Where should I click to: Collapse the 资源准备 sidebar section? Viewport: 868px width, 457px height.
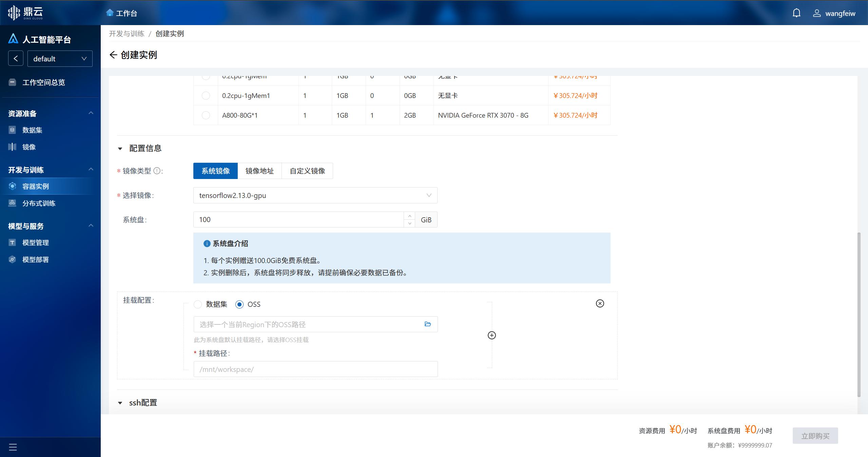(91, 113)
